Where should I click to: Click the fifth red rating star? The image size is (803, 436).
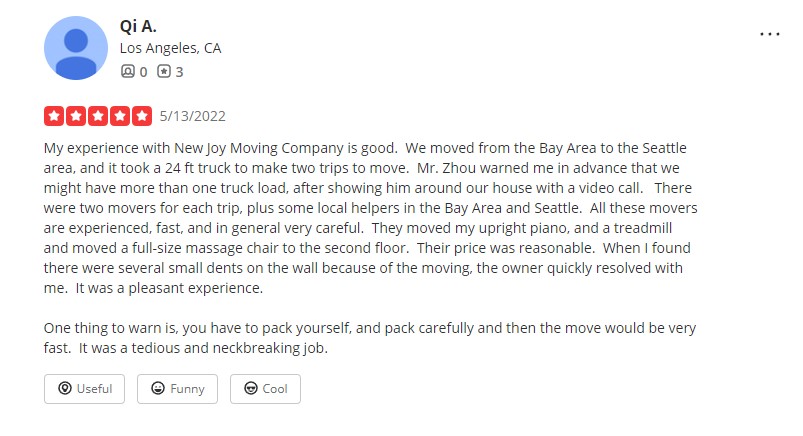pos(142,116)
